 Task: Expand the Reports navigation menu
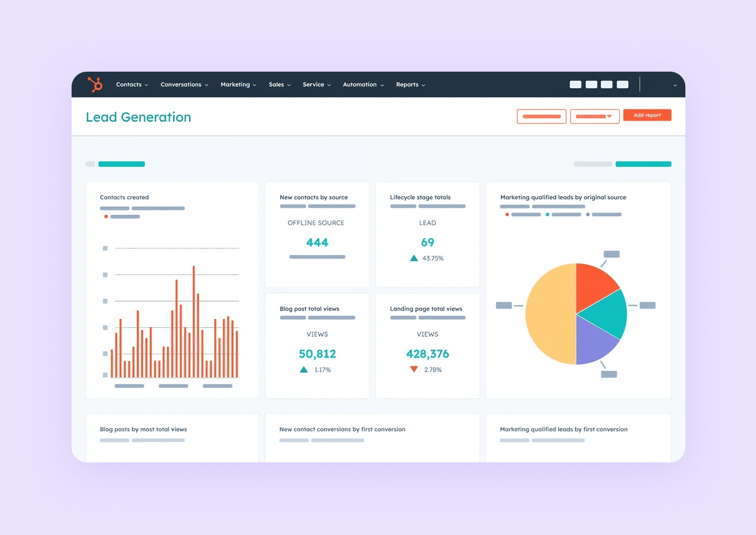click(x=410, y=85)
